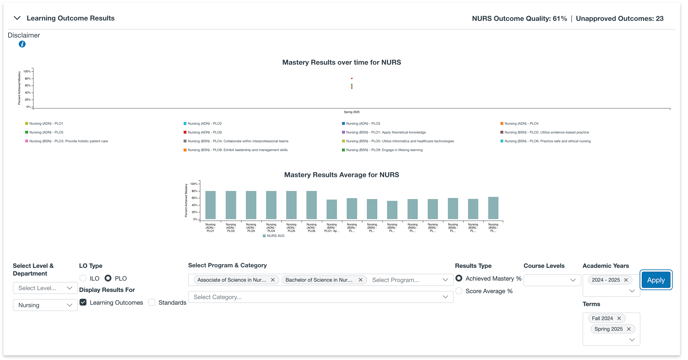The height and width of the screenshot is (360, 688).
Task: Expand the Terms dropdown arrow
Action: point(632,339)
